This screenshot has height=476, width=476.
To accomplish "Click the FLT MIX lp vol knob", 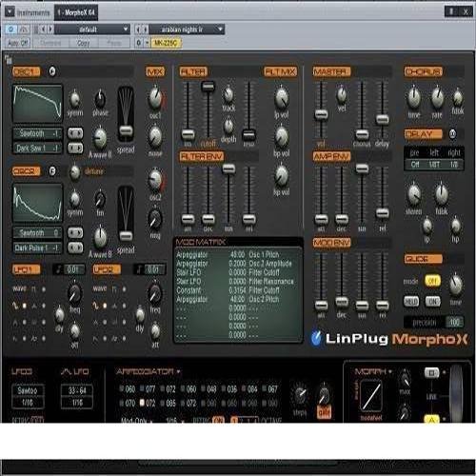I will (282, 98).
